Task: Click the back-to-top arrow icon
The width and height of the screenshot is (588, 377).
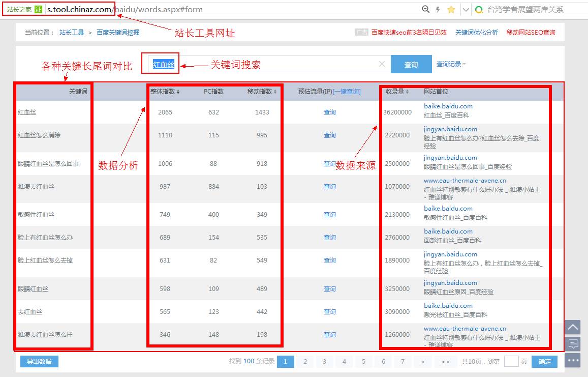Action: (x=573, y=327)
